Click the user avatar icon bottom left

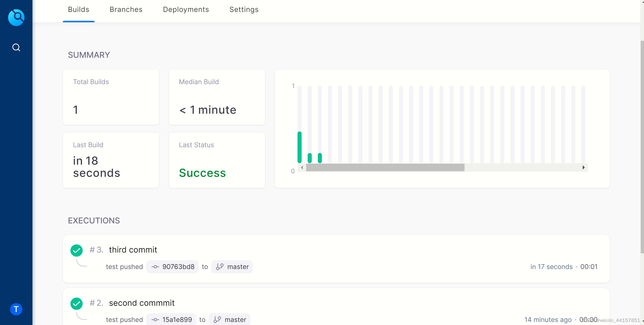tap(16, 309)
